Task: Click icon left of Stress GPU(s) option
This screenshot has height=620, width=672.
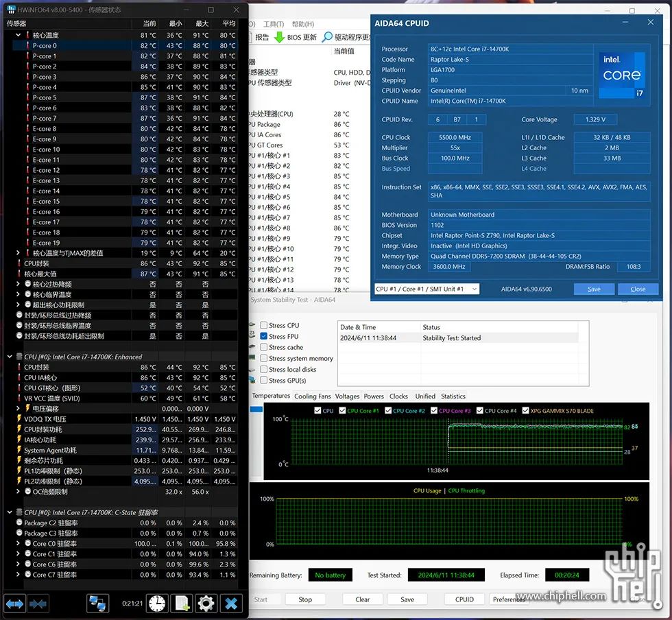Action: tap(252, 380)
